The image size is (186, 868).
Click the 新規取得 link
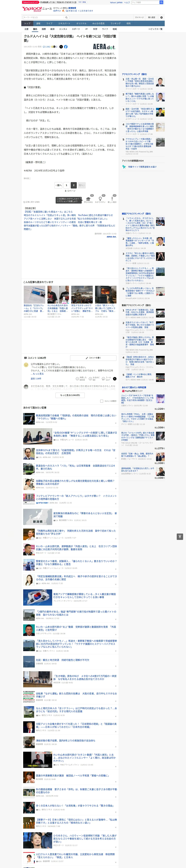pos(72,8)
